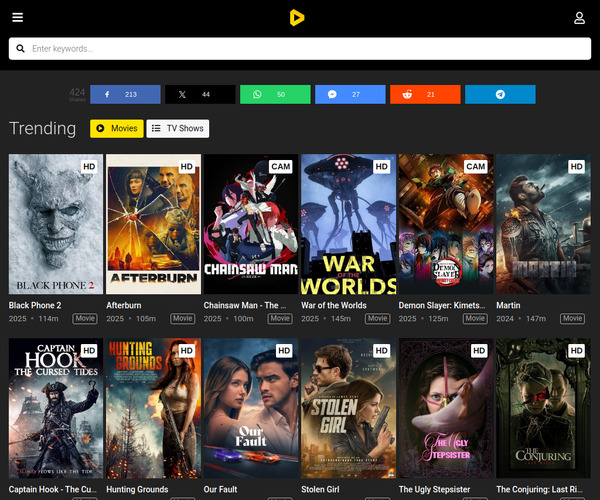The height and width of the screenshot is (500, 600).
Task: Click the Demon Slayer: Kimets... title
Action: pyautogui.click(x=442, y=305)
